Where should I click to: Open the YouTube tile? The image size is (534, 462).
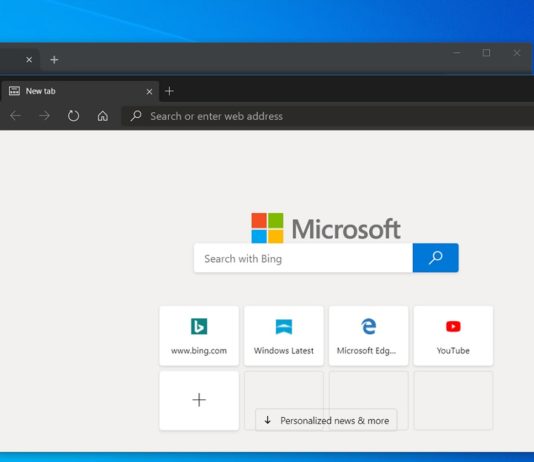[x=453, y=336]
